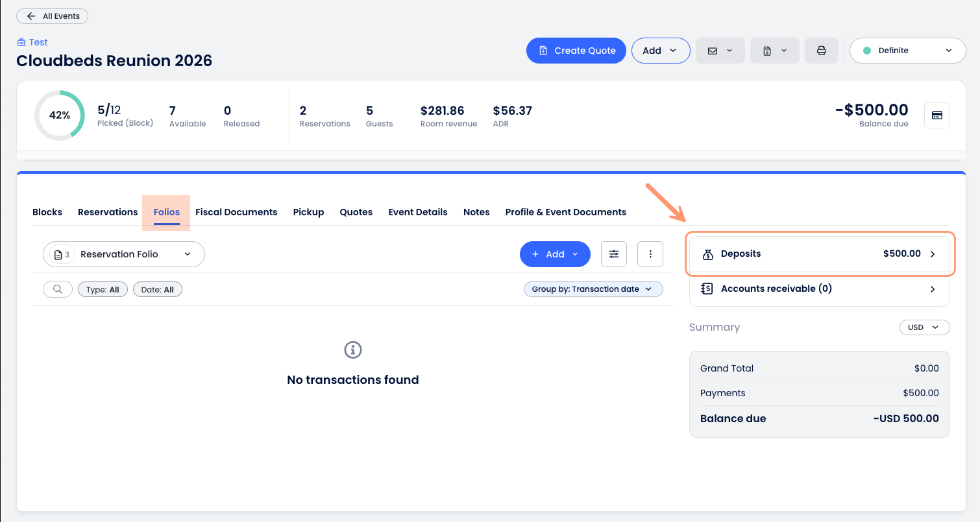Viewport: 980px width, 522px height.
Task: Open the three-dot more options menu
Action: [x=650, y=254]
